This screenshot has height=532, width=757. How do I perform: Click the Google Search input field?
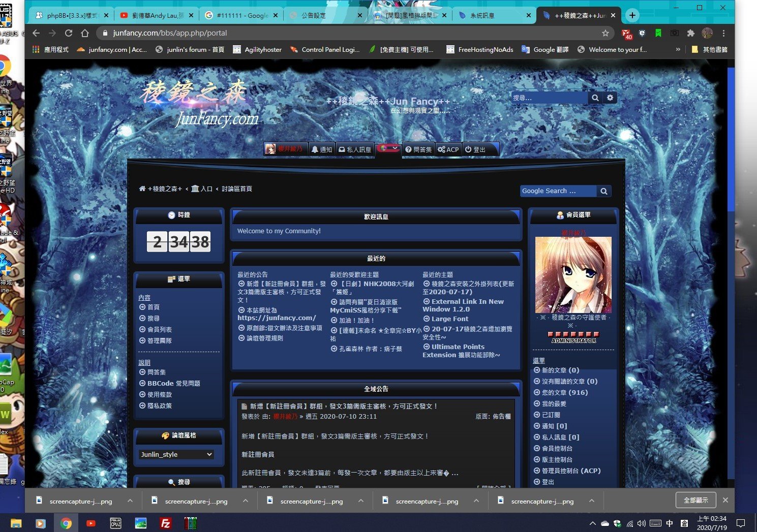558,191
